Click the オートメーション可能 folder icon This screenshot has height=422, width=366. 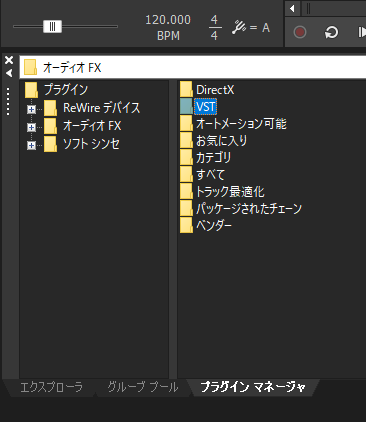click(x=186, y=123)
